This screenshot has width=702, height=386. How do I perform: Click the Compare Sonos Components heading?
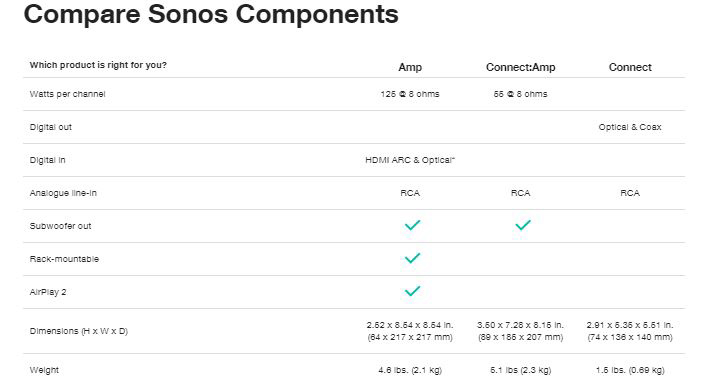click(x=211, y=14)
